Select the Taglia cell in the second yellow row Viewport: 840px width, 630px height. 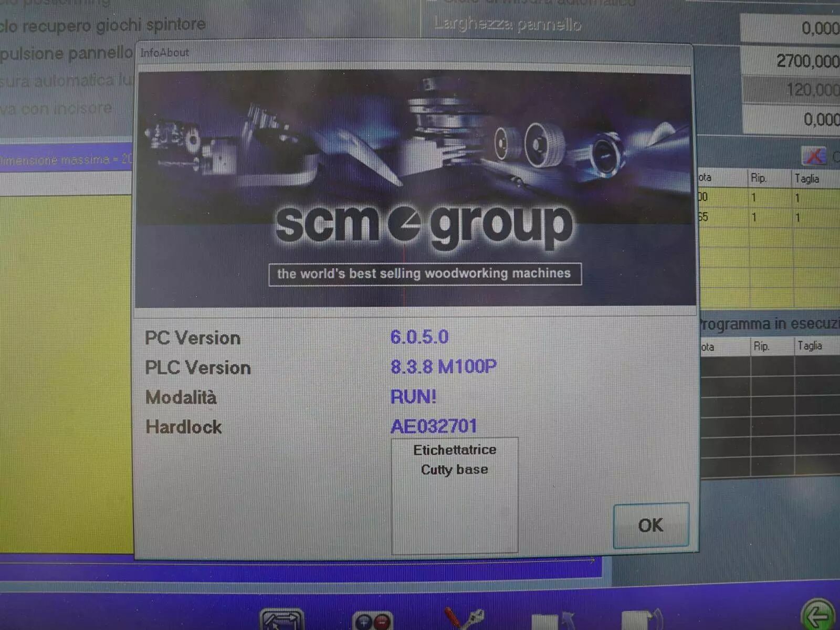tap(815, 217)
